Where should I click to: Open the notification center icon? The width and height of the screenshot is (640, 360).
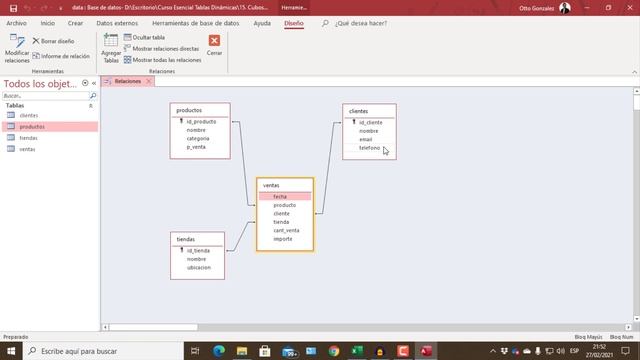pos(625,351)
